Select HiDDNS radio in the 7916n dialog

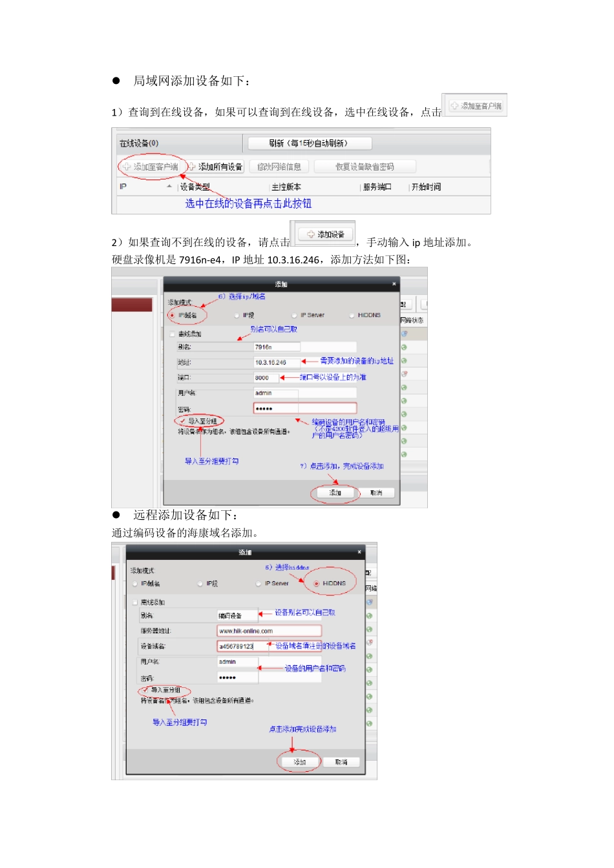pos(352,315)
